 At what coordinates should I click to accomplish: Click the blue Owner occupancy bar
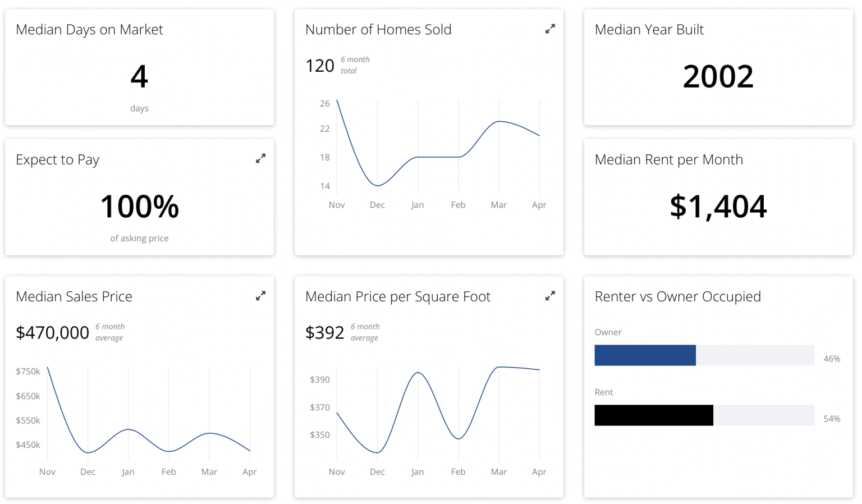[645, 355]
